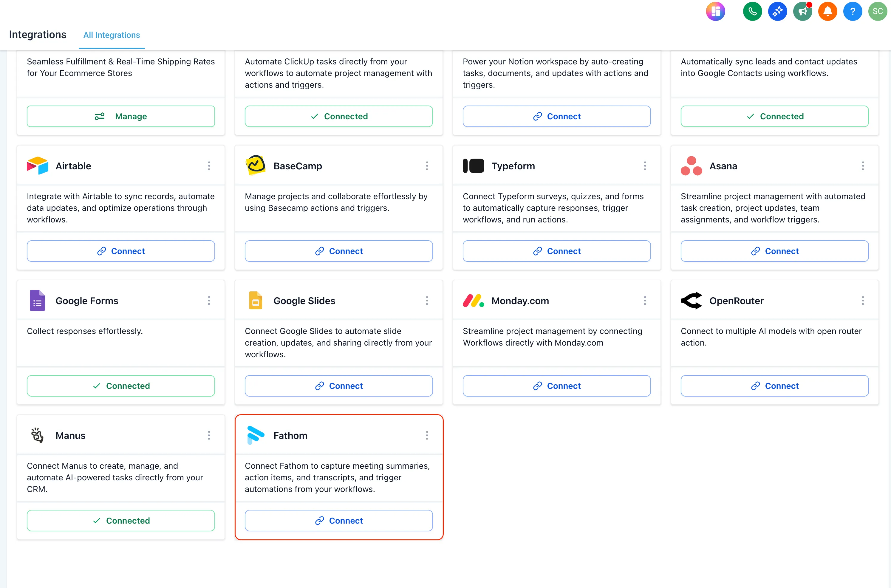Click the Airtable logo icon

point(37,165)
